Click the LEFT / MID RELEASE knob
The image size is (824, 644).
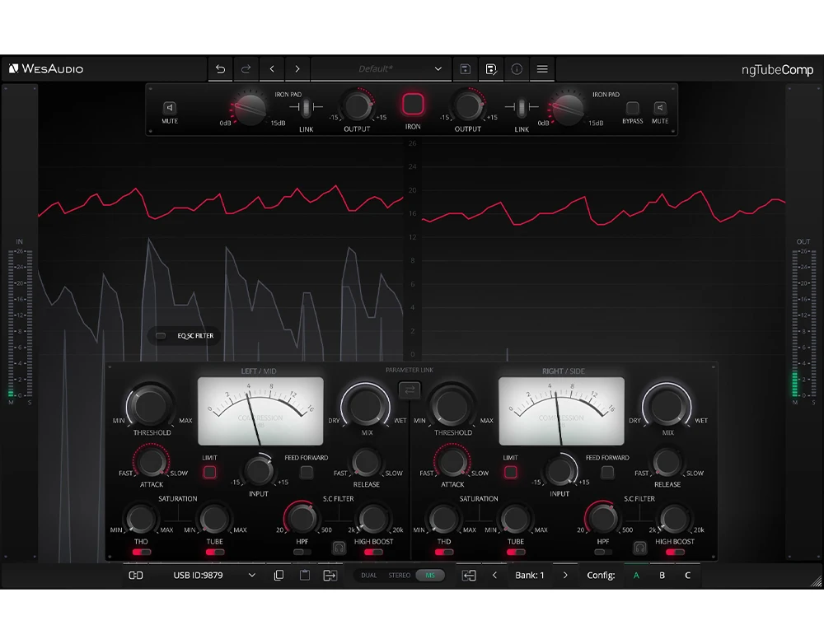[367, 463]
